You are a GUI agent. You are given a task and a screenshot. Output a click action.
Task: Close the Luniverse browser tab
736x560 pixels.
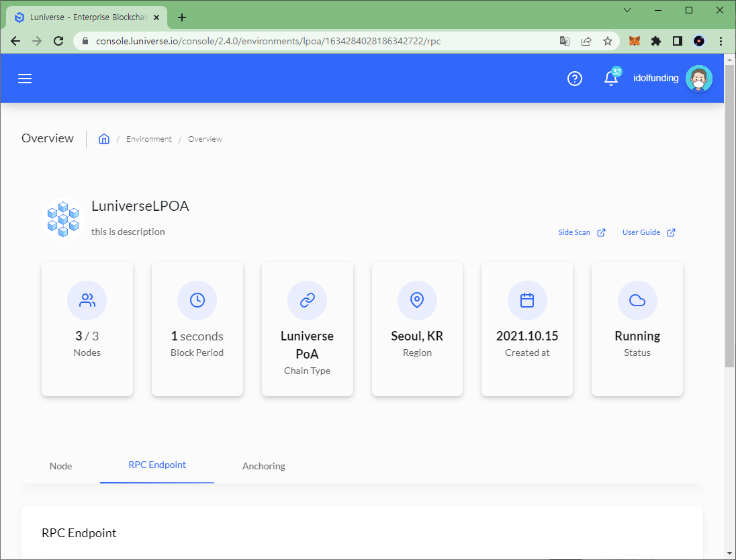click(x=156, y=17)
